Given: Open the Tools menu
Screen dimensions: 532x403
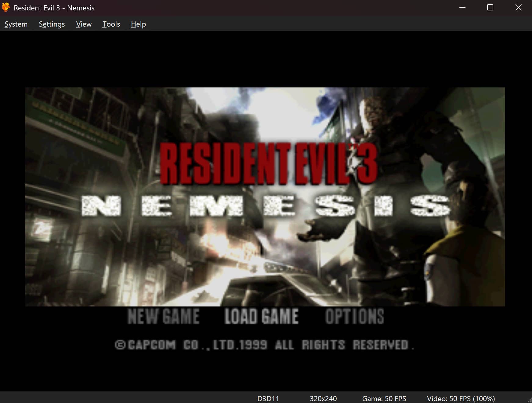Looking at the screenshot, I should (x=111, y=24).
